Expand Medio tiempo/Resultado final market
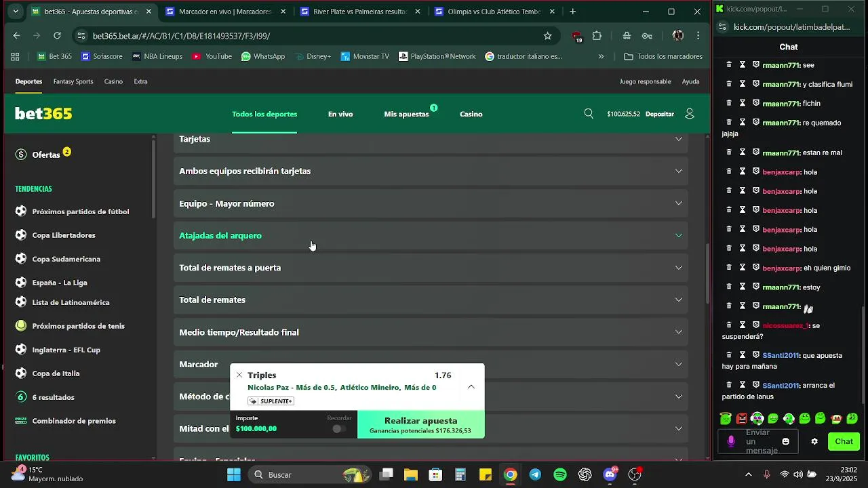Screen dimensions: 868x488 click(431, 332)
